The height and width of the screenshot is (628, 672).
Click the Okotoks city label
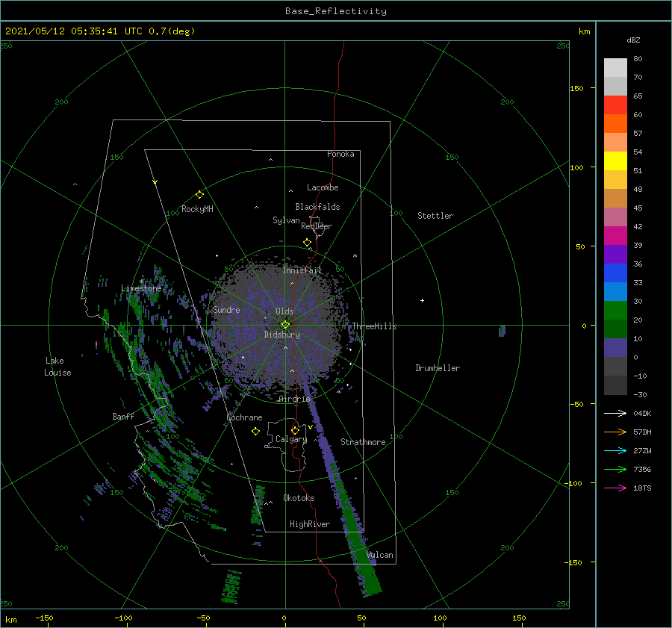click(x=299, y=497)
